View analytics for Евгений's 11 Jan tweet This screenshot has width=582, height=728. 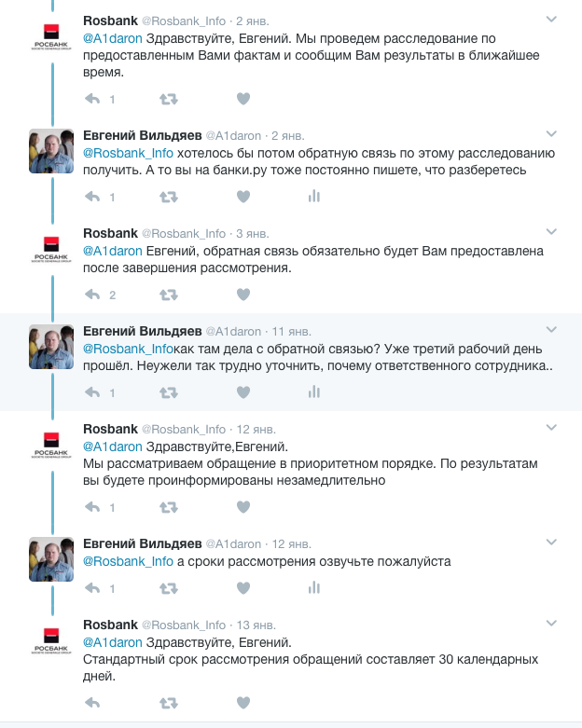coord(314,392)
